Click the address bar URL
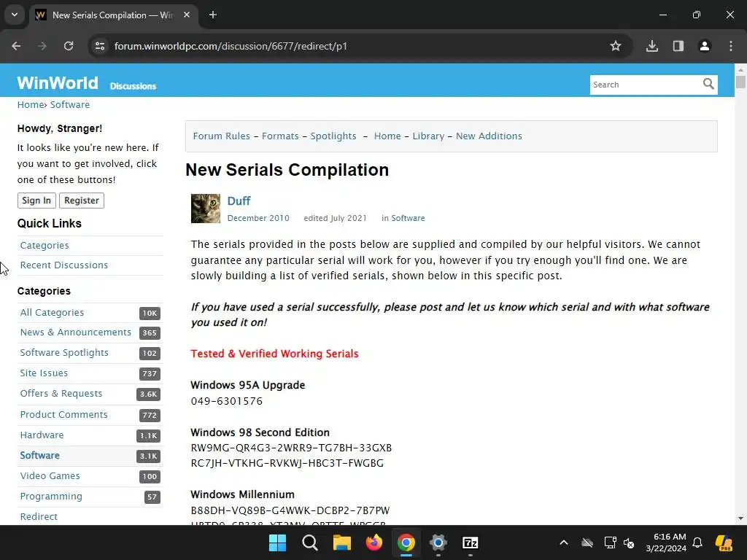Screen dimensions: 747x560 click(231, 46)
